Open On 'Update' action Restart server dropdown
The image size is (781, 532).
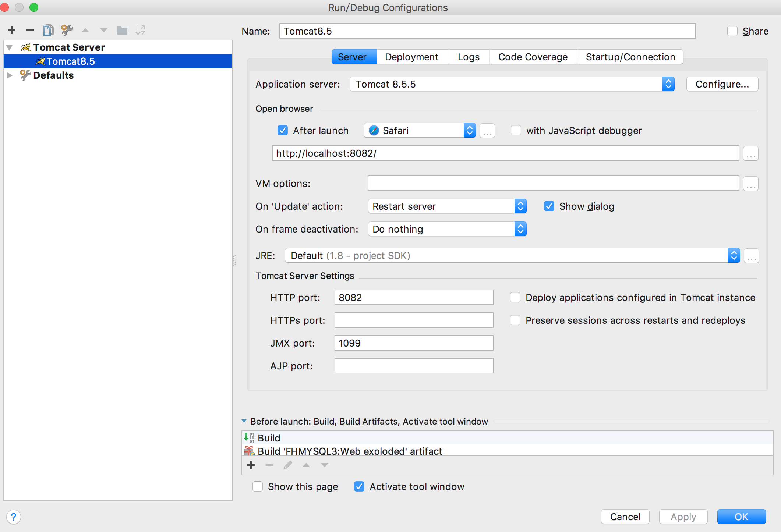447,206
